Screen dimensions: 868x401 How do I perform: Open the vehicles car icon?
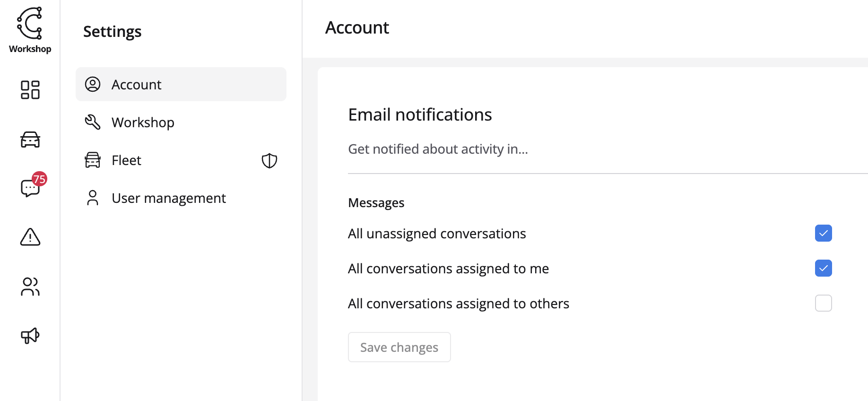30,139
